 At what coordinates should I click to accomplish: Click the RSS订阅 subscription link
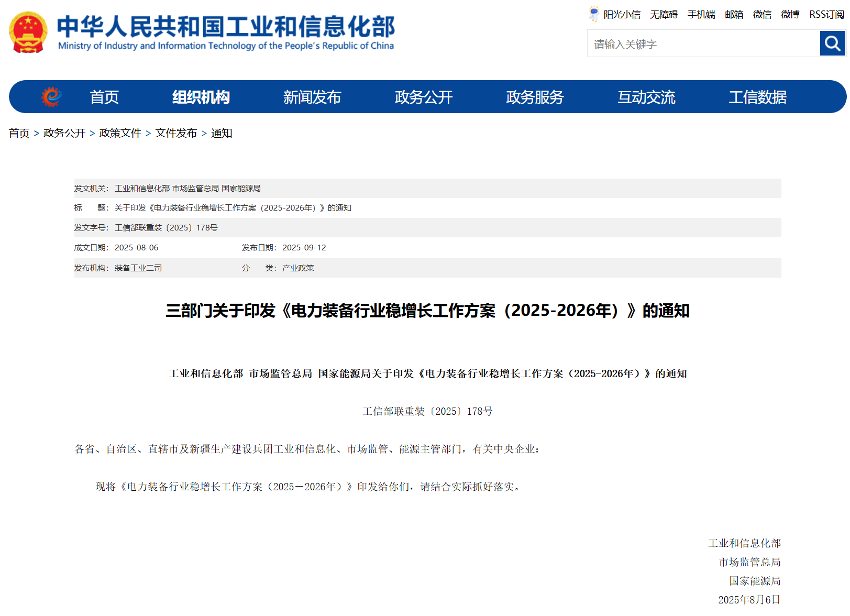pyautogui.click(x=826, y=15)
